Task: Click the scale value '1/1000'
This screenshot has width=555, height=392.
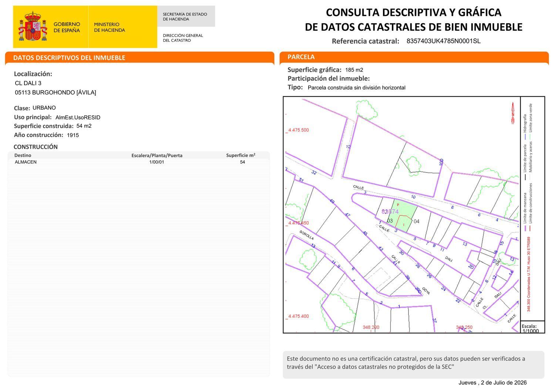Action: pyautogui.click(x=531, y=331)
